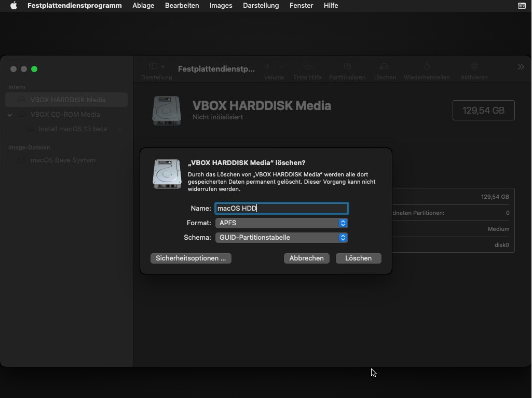Open the Festplattendienstprogramm menu
The image size is (532, 398).
coord(74,5)
